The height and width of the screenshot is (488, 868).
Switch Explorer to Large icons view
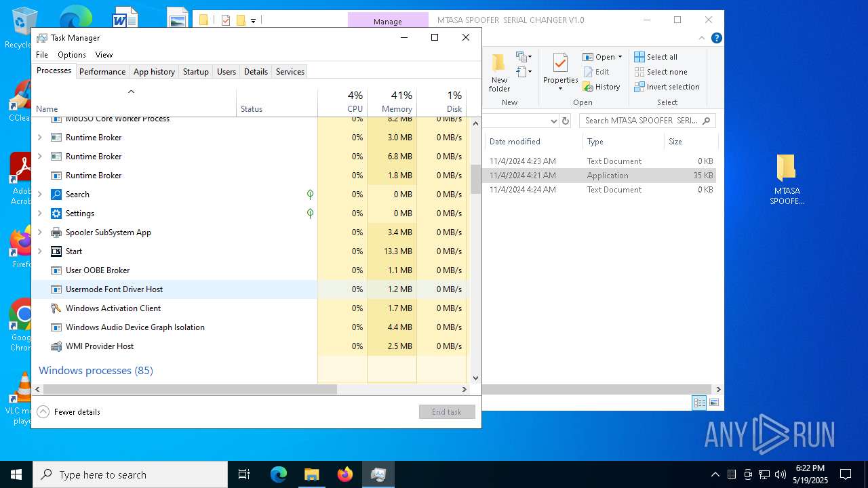pyautogui.click(x=713, y=403)
